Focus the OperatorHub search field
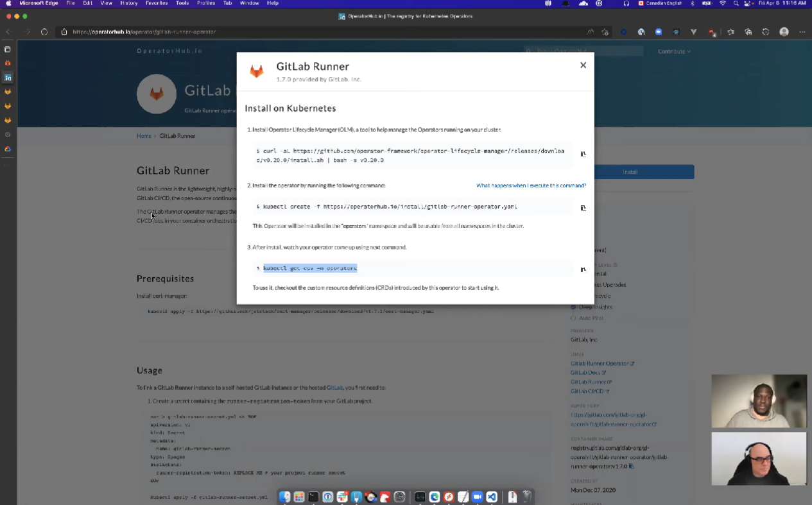812x505 pixels. pos(583,51)
